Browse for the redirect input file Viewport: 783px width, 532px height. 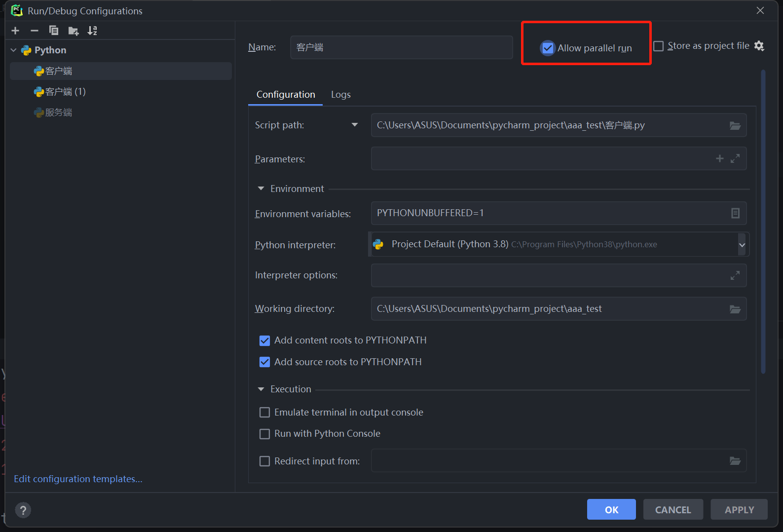coord(735,461)
